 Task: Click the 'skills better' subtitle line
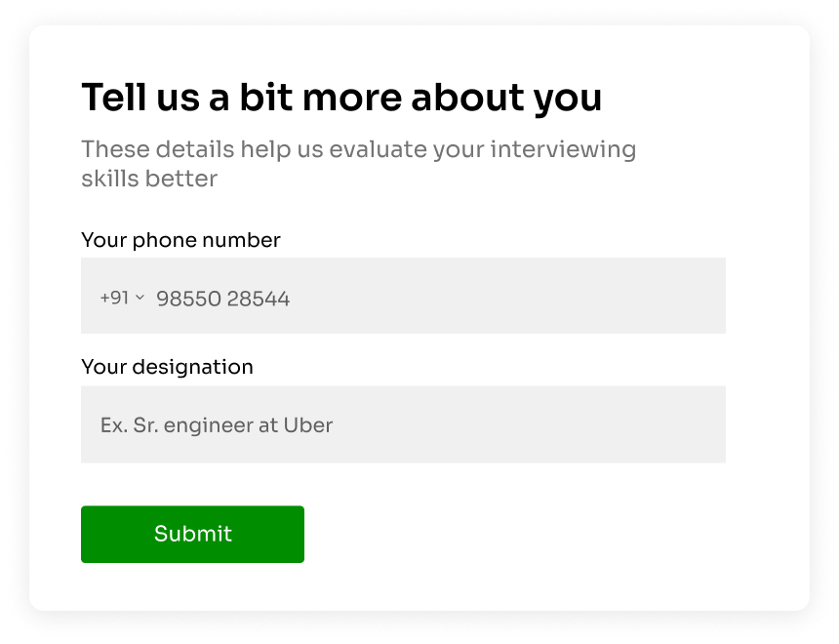point(149,179)
